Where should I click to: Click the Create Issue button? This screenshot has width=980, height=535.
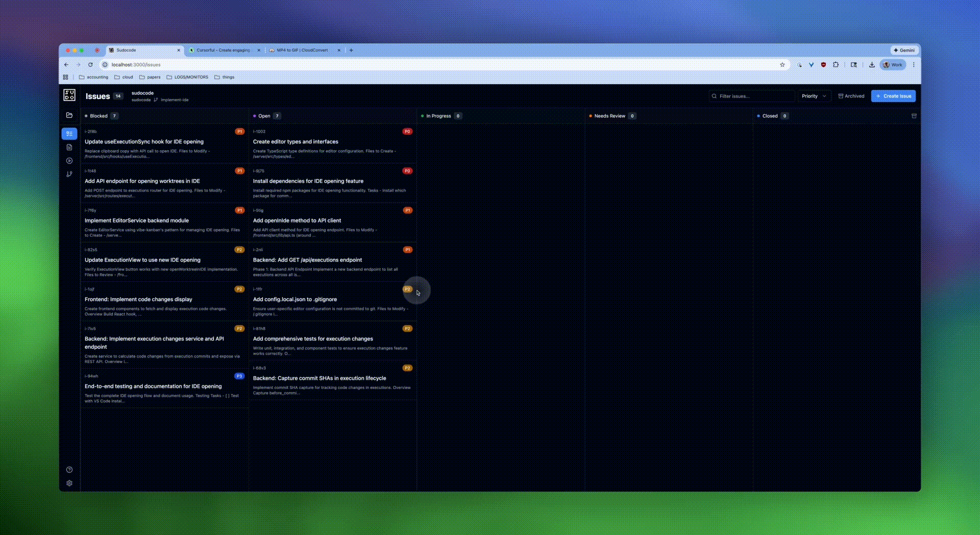point(893,96)
